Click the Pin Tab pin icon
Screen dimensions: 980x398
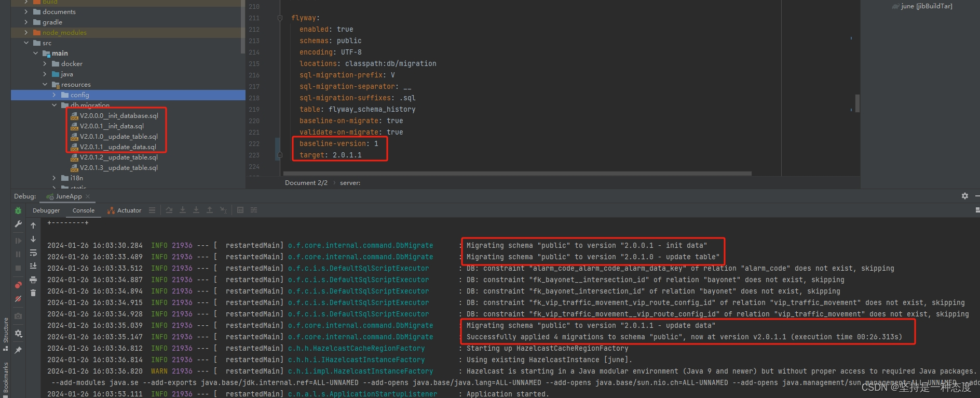pyautogui.click(x=18, y=350)
